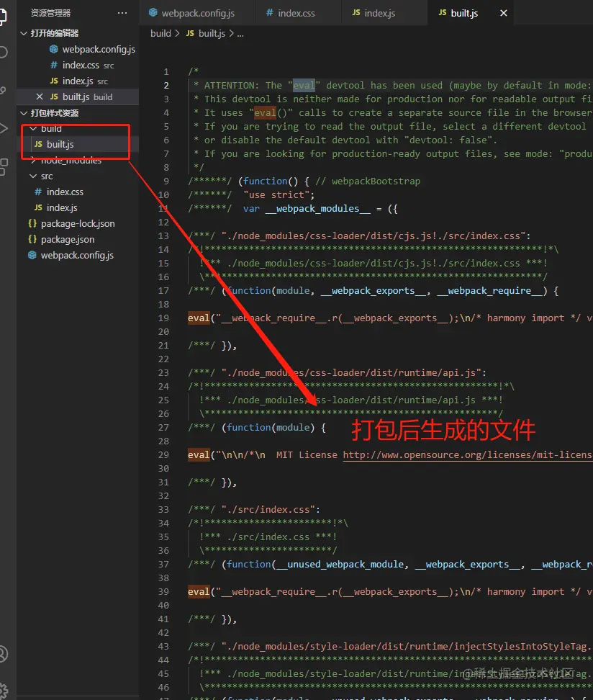
Task: Click the breadcrumb ellipsis symbol segment
Action: click(240, 33)
